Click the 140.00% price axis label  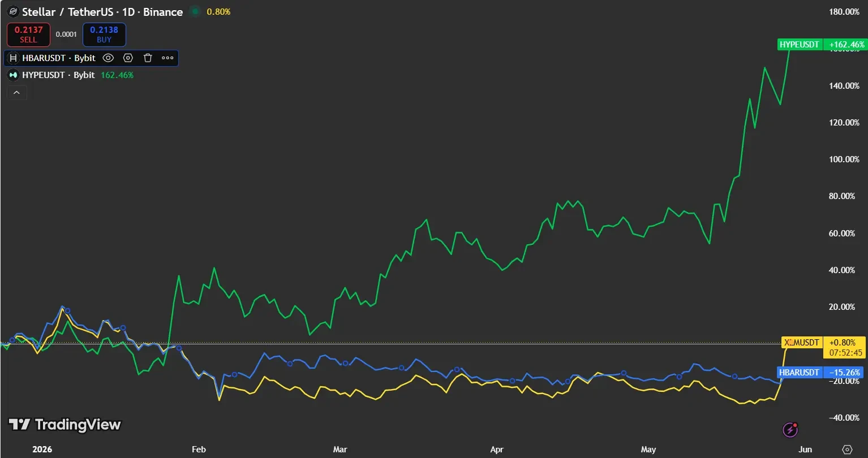[x=844, y=86]
